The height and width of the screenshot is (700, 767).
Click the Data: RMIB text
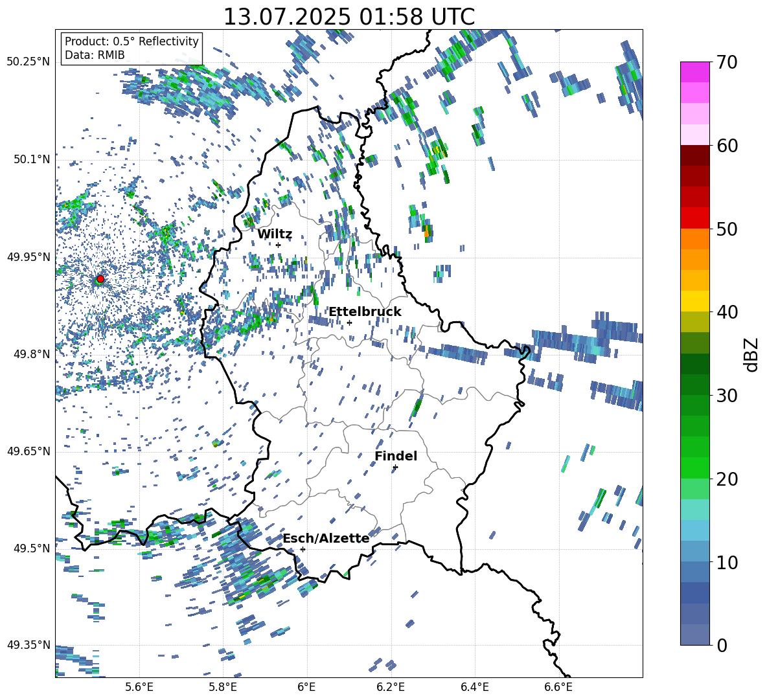[95, 55]
